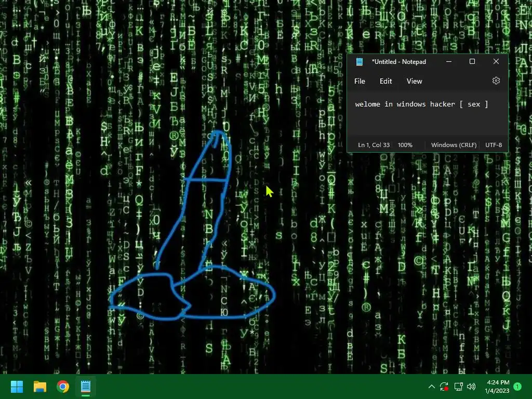532x399 pixels.
Task: Open the clock showing 4:24 PM
Action: coord(497,387)
